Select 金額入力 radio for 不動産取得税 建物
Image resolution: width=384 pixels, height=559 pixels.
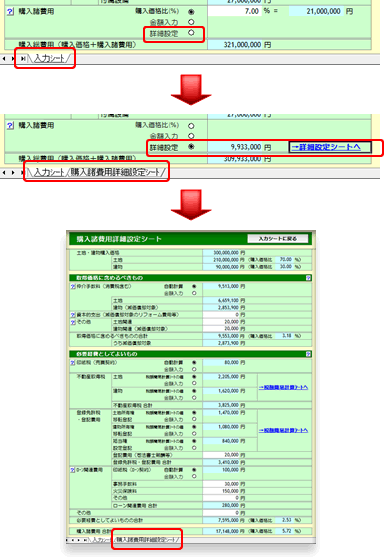point(194,398)
